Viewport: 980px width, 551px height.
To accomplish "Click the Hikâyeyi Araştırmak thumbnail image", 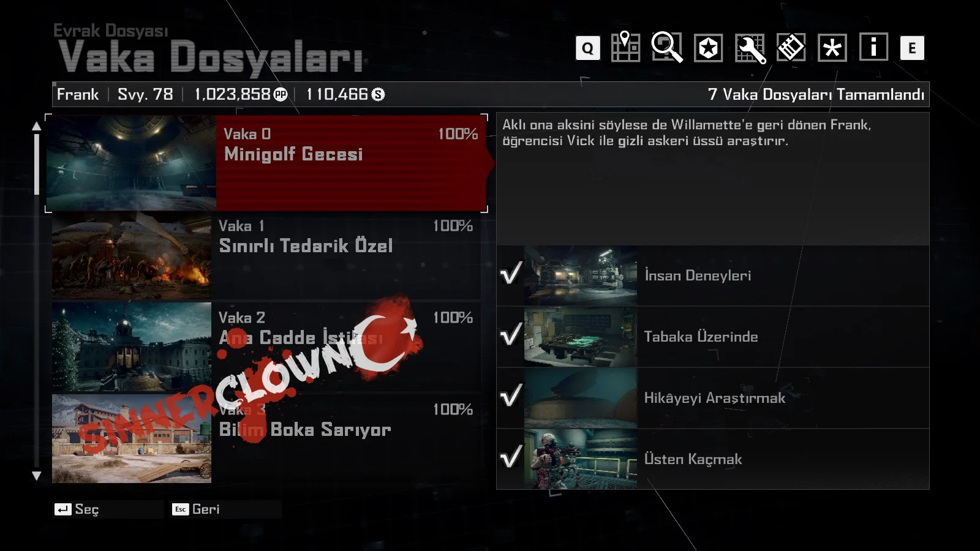I will coord(581,398).
